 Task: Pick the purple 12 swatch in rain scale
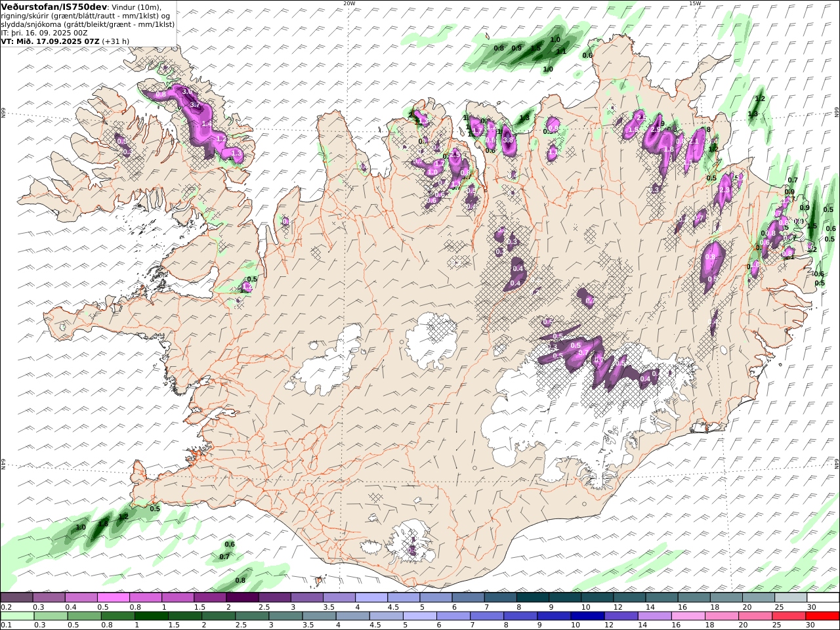(620, 616)
